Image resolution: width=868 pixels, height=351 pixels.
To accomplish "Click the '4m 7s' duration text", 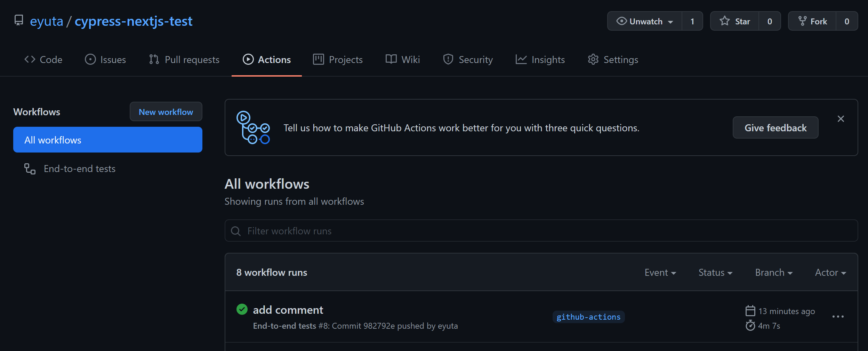I will (x=769, y=326).
